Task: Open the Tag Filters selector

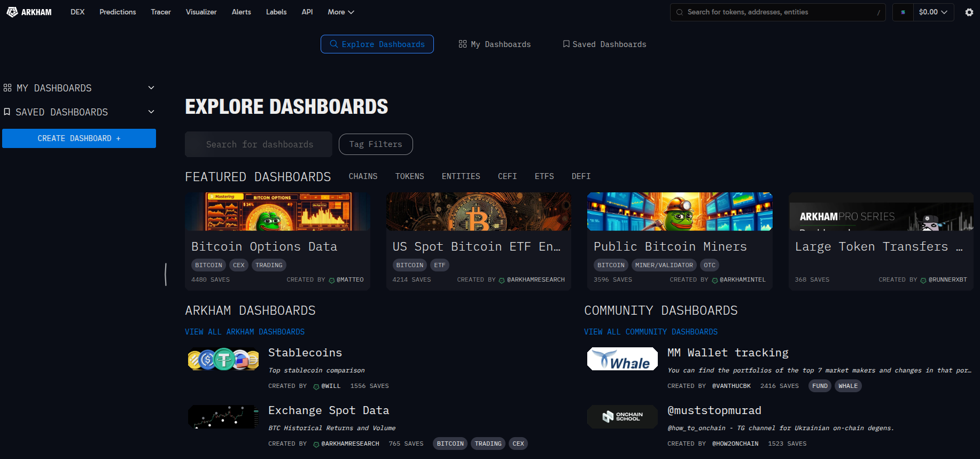Action: coord(376,144)
